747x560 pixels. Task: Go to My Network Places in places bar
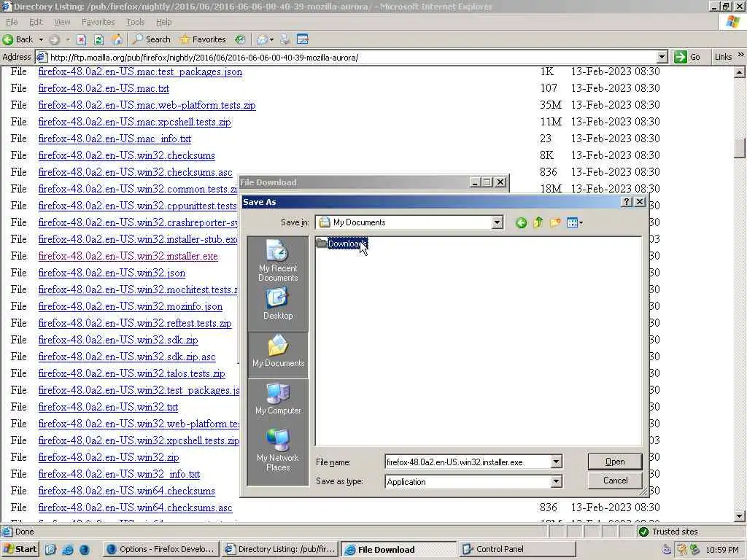278,449
